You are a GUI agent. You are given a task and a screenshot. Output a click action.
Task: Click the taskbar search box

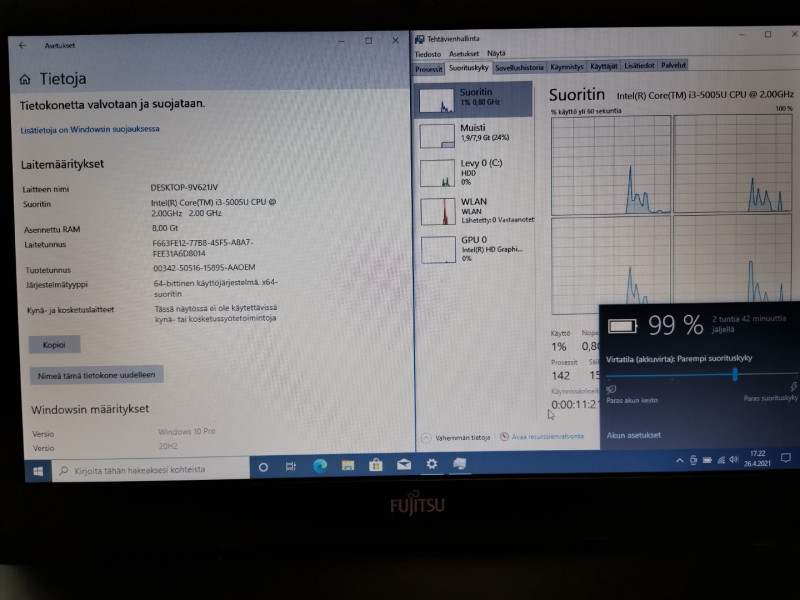click(x=151, y=469)
